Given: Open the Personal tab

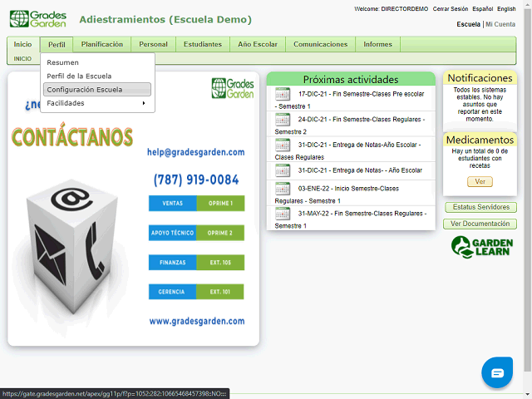Looking at the screenshot, I should pyautogui.click(x=153, y=44).
